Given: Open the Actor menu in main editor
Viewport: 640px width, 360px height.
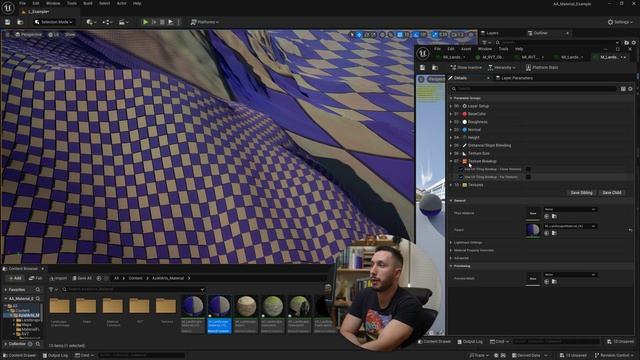Looking at the screenshot, I should point(122,3).
